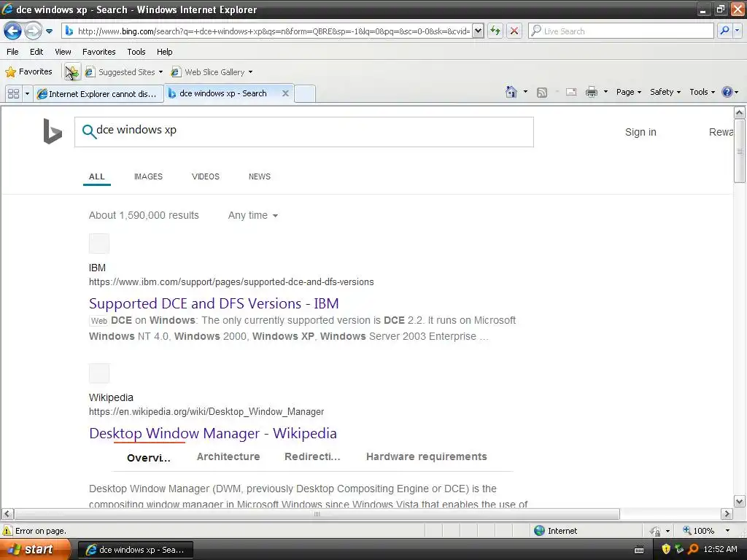Click the horizontal scrollbar right arrow
The height and width of the screenshot is (560, 747).
coord(727,514)
